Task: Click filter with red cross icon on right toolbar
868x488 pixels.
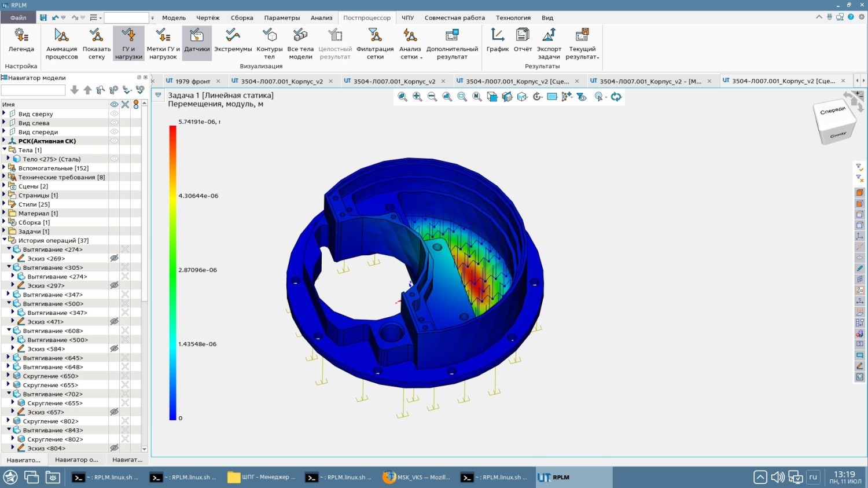Action: (x=859, y=178)
